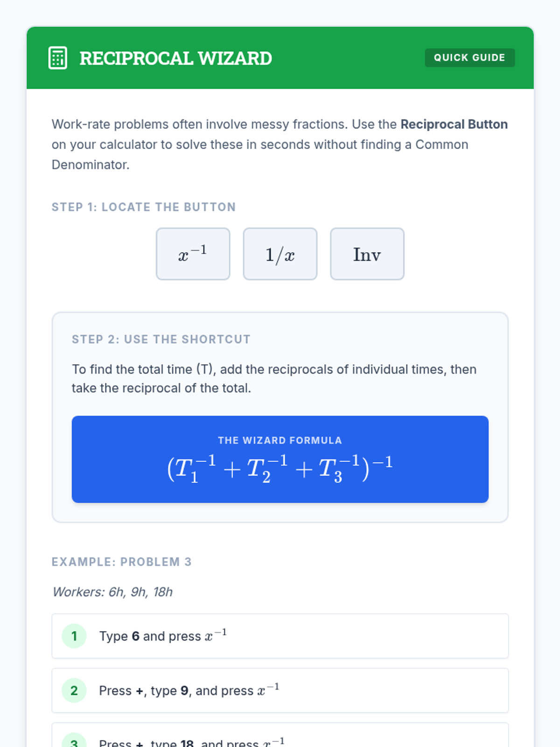Click the 'Workers: 6h, 9h, 18h' text
Viewport: 560px width, 747px height.
pyautogui.click(x=112, y=592)
